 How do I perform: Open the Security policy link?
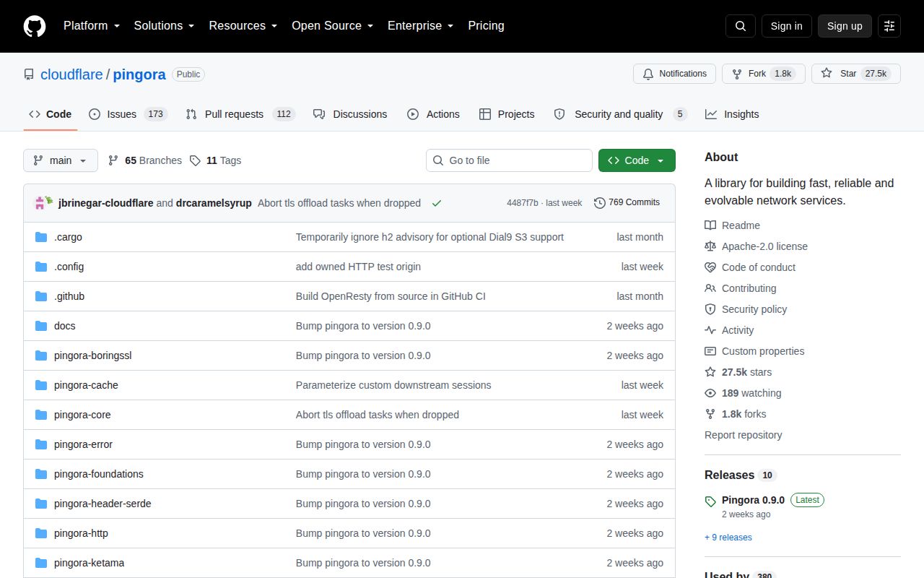[x=754, y=309]
